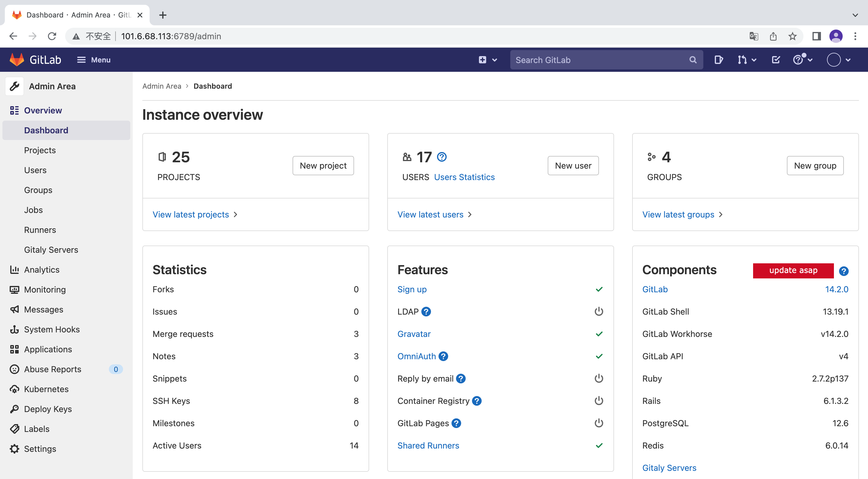Click the help icon next to 17 users

point(442,157)
